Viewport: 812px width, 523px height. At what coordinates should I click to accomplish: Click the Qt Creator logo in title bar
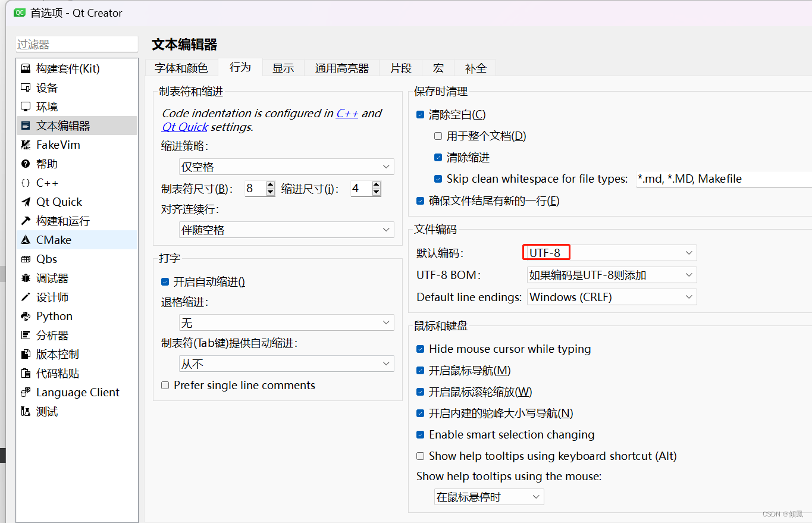18,12
